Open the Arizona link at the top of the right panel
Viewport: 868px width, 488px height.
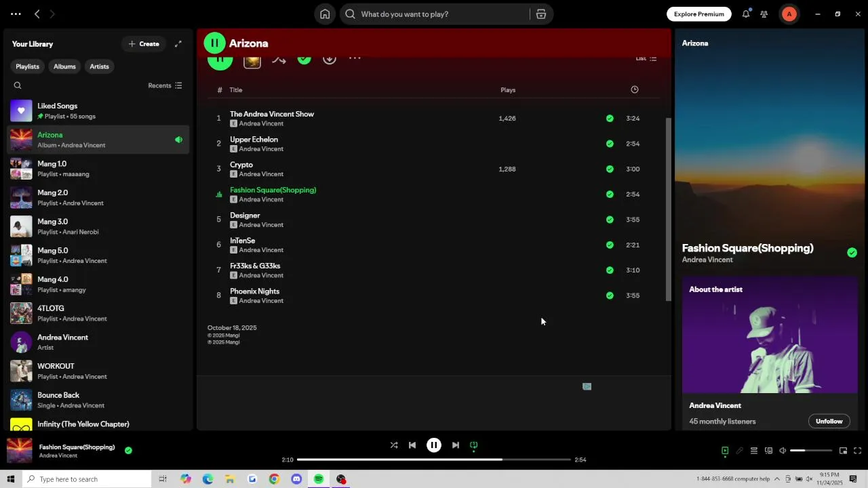coord(695,43)
